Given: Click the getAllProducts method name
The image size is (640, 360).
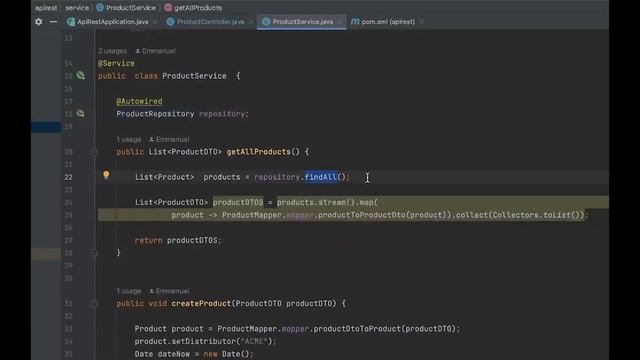Looking at the screenshot, I should coord(258,152).
